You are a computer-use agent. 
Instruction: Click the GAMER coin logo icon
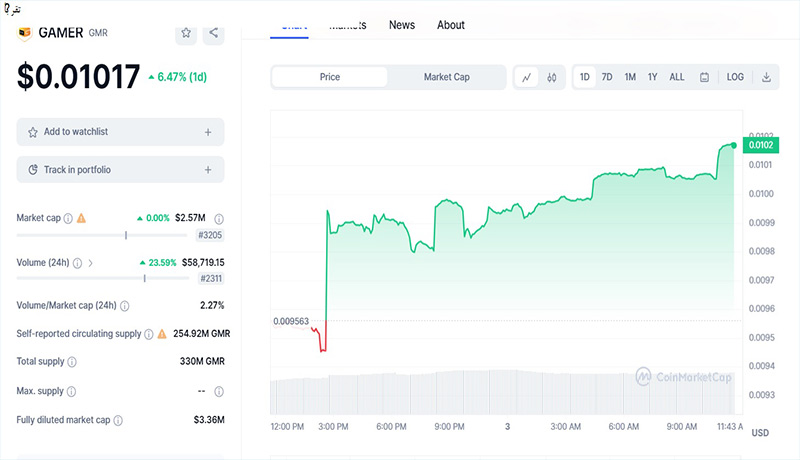pyautogui.click(x=24, y=33)
